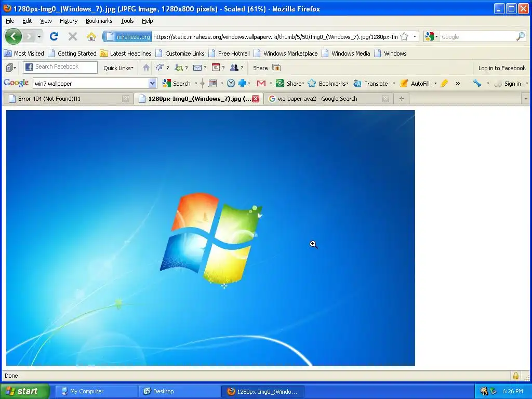The height and width of the screenshot is (399, 532).
Task: Open Windows Marketplace bookmark
Action: [286, 54]
